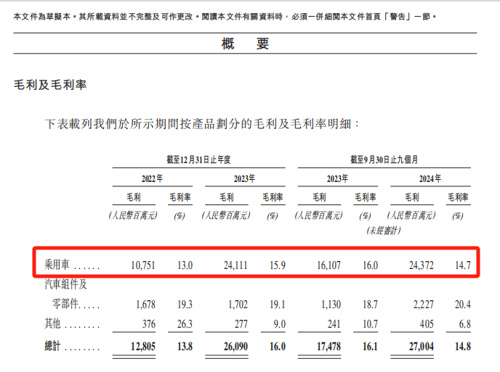
Task: Click the 概要 page heading
Action: pyautogui.click(x=245, y=44)
